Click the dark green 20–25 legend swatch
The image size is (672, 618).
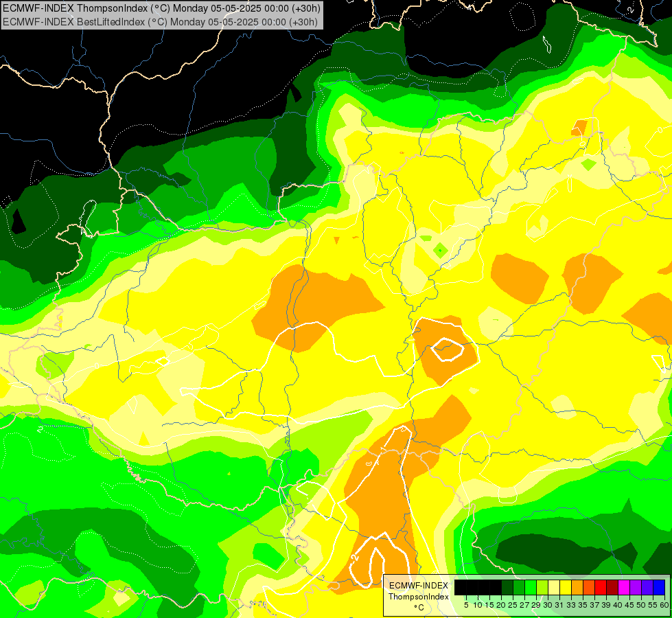click(x=507, y=587)
